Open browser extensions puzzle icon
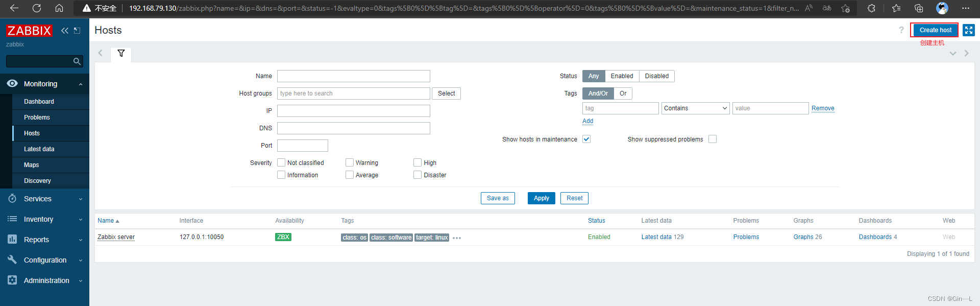 pyautogui.click(x=871, y=8)
